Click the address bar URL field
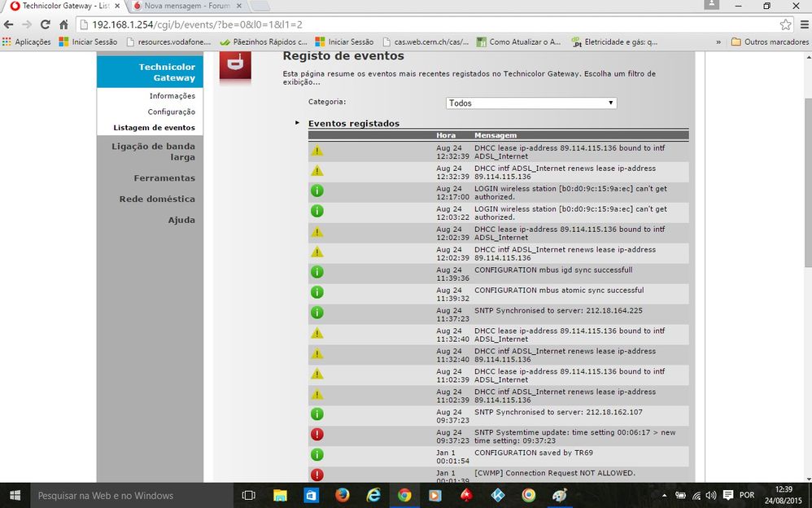This screenshot has height=508, width=812. tap(407, 24)
